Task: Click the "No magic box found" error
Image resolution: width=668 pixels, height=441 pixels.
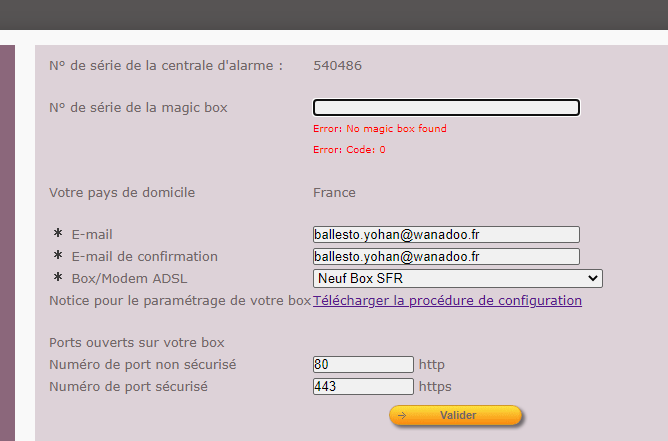Action: (380, 129)
